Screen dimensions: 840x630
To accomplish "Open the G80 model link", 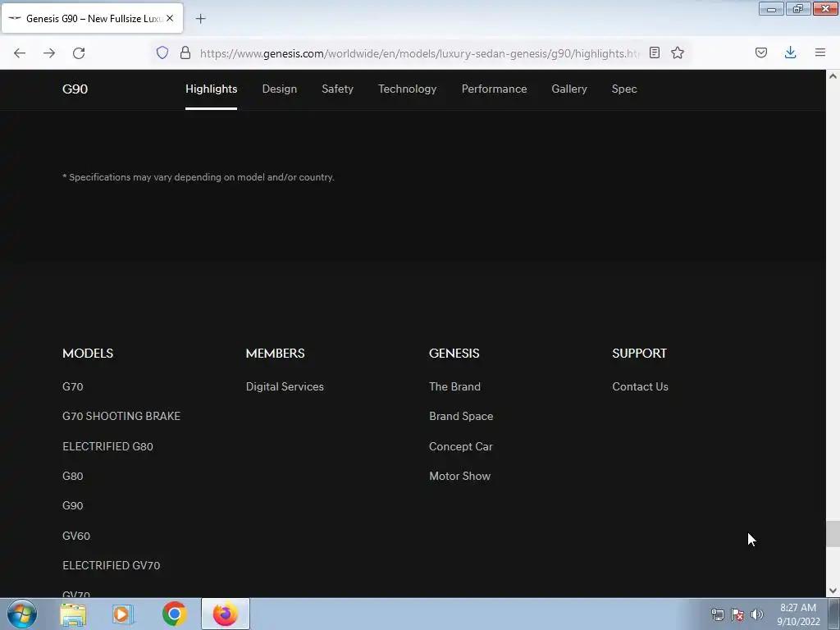I will click(73, 476).
